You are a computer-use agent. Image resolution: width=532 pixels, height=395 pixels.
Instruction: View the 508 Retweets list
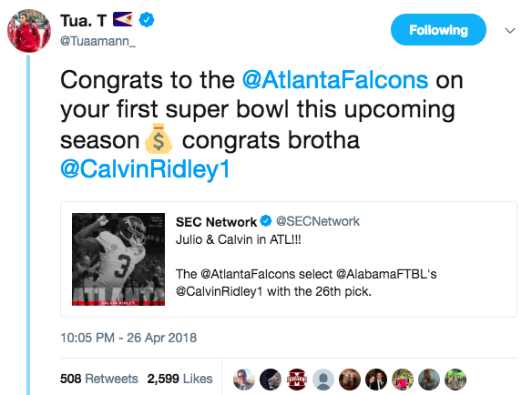(x=99, y=379)
